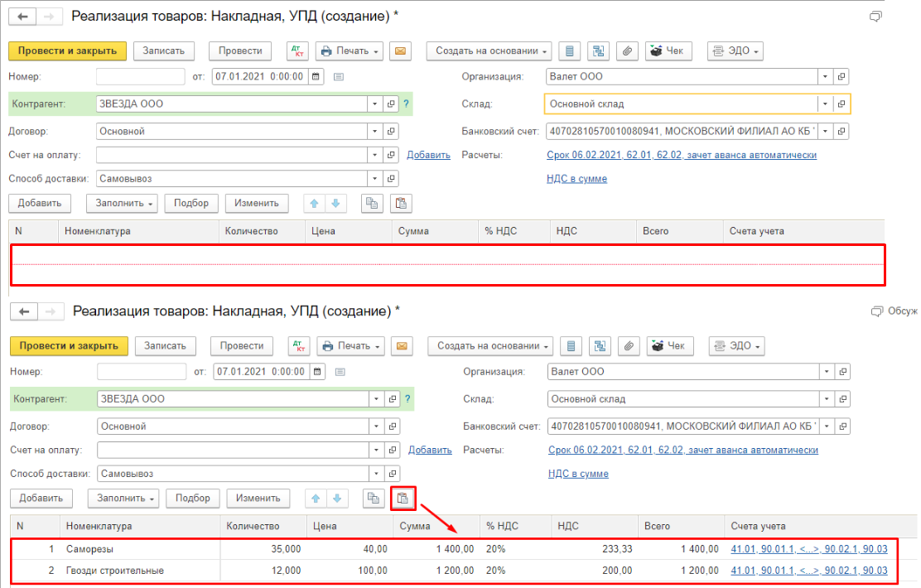Open Склад dropdown arrow in upper form
Viewport: 921px width, 588px height.
click(x=824, y=104)
